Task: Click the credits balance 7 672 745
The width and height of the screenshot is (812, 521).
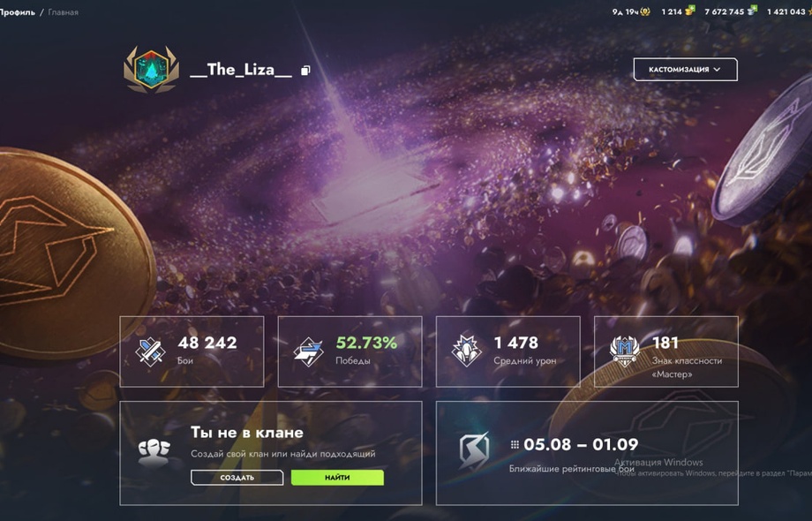Action: click(730, 11)
